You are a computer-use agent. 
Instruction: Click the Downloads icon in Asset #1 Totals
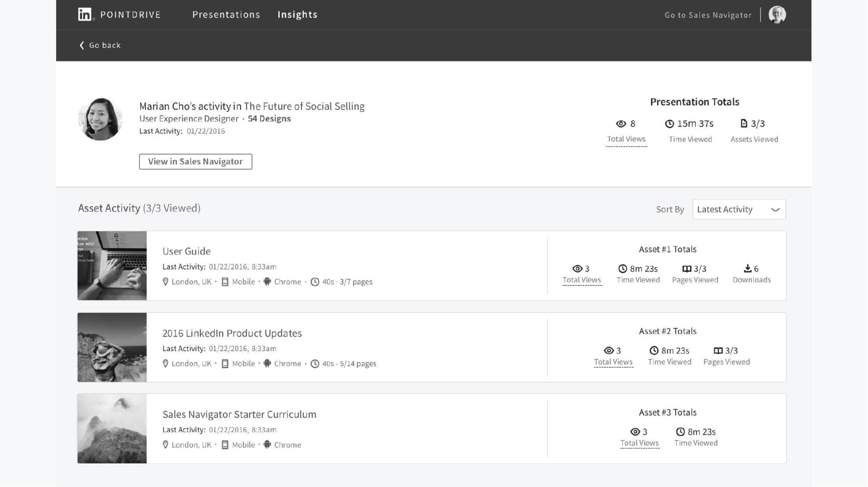click(748, 268)
